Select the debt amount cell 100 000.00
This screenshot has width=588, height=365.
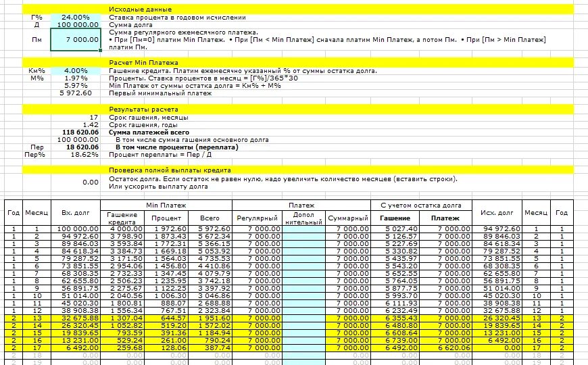coord(76,25)
